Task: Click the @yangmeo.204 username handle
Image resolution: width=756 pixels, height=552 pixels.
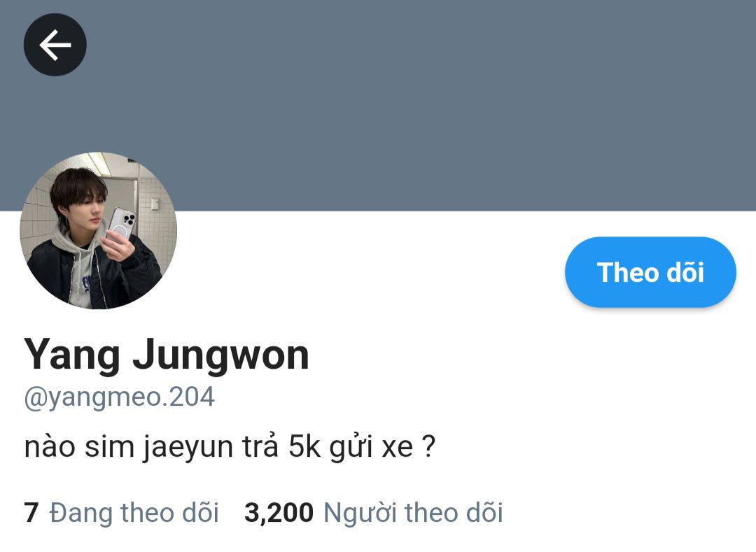Action: [119, 397]
